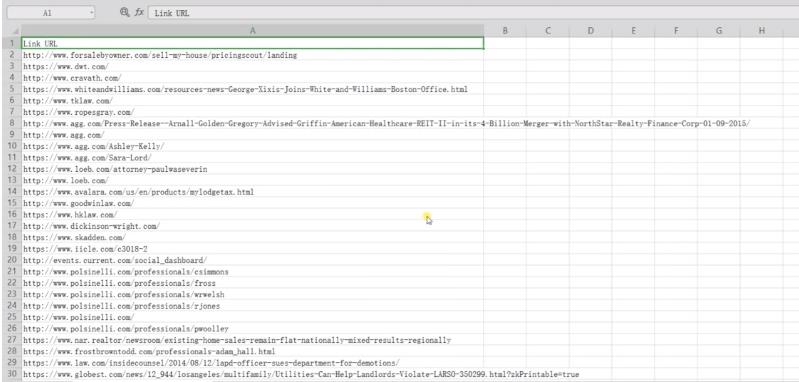799x382 pixels.
Task: Select the http://www.polsinelli.com/ cell in row 25
Action: click(x=252, y=317)
